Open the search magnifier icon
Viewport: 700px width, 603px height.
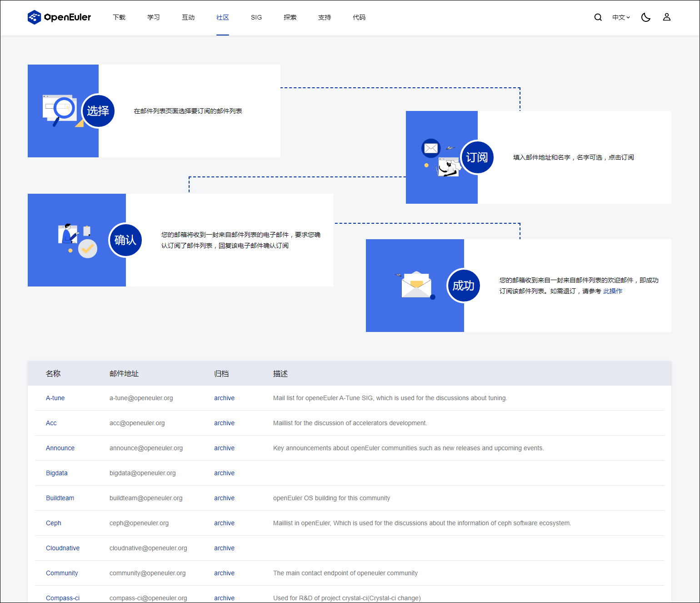pos(598,17)
